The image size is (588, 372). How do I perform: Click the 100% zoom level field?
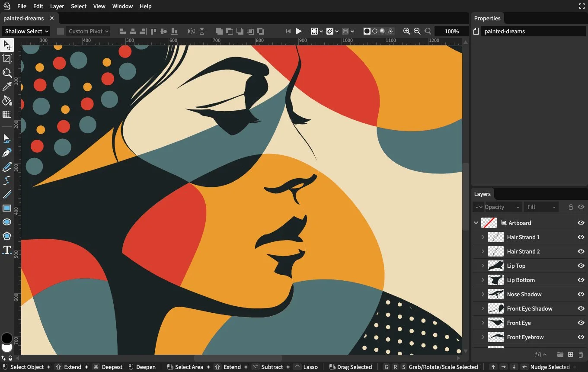[x=451, y=31]
